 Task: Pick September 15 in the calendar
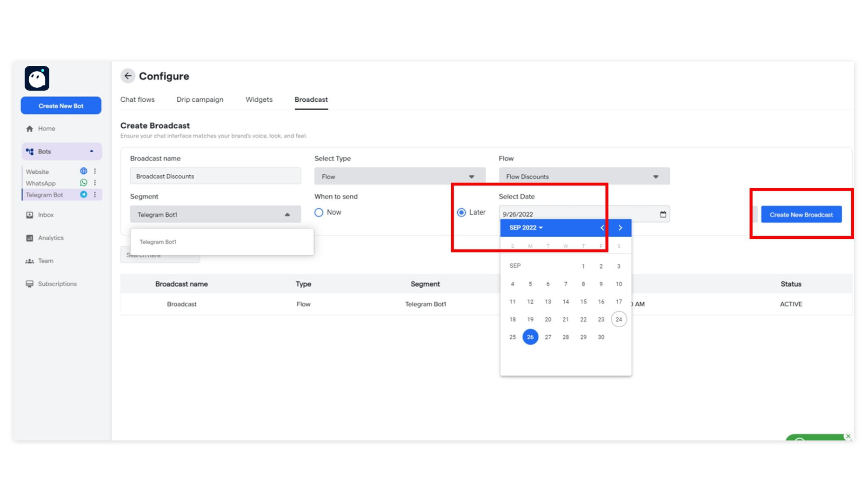point(583,302)
